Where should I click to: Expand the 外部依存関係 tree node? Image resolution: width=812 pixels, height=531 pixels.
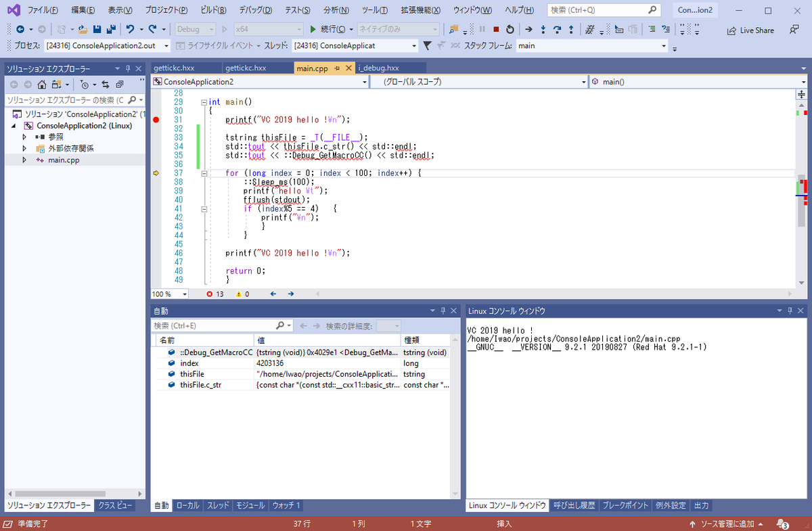click(x=24, y=148)
